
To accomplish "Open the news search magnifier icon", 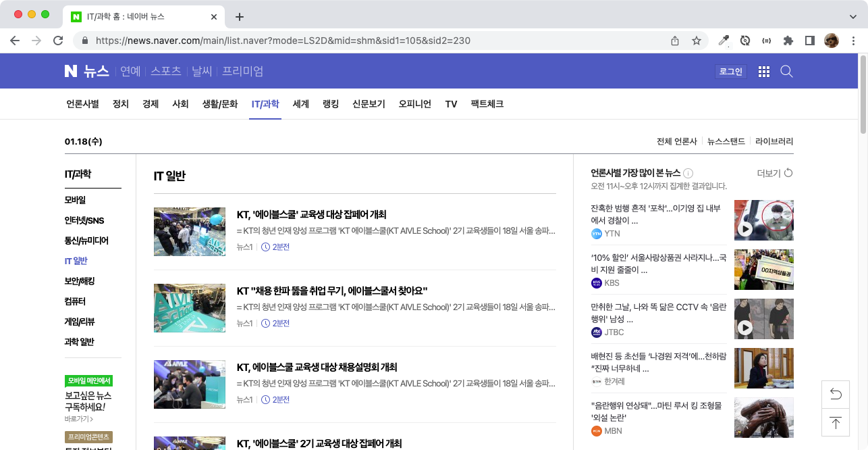I will pos(786,72).
